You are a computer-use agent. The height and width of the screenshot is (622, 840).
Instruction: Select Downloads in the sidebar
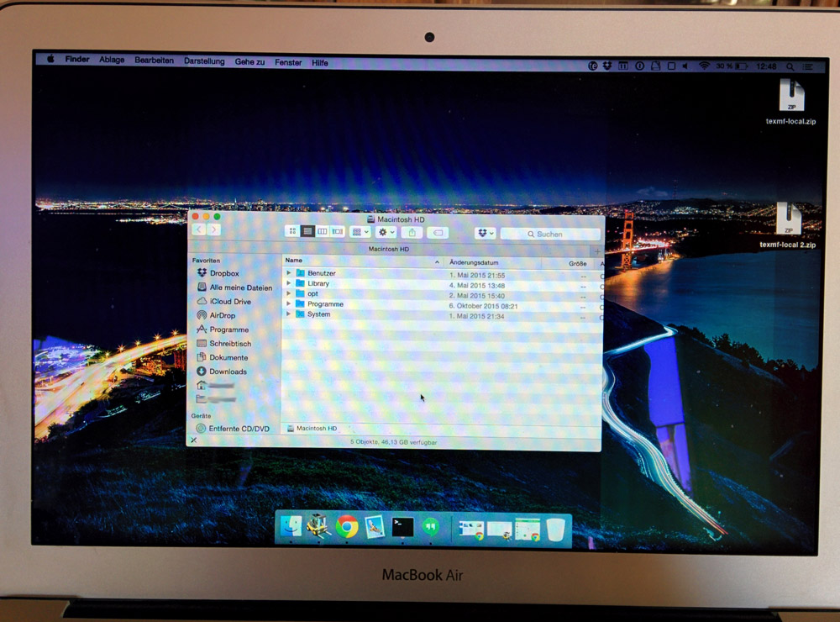tap(225, 372)
